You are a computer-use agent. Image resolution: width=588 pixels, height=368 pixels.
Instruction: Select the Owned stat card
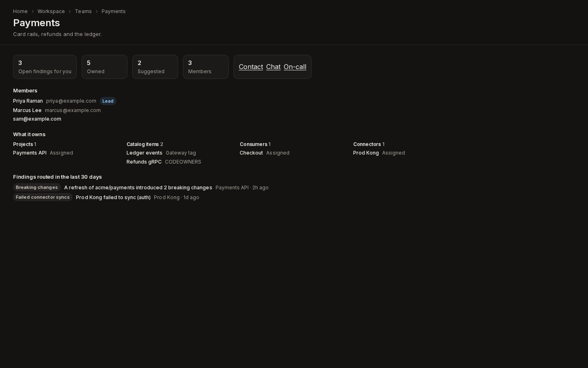(x=105, y=67)
